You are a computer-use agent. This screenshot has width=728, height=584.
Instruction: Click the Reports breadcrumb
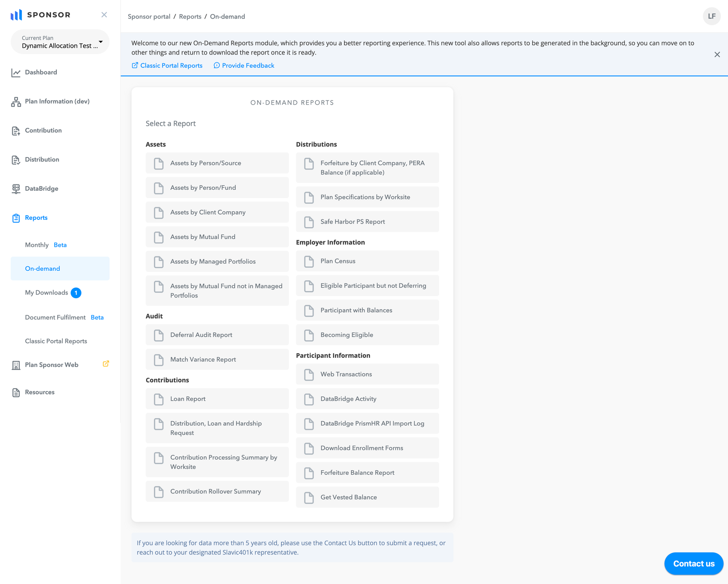click(190, 16)
